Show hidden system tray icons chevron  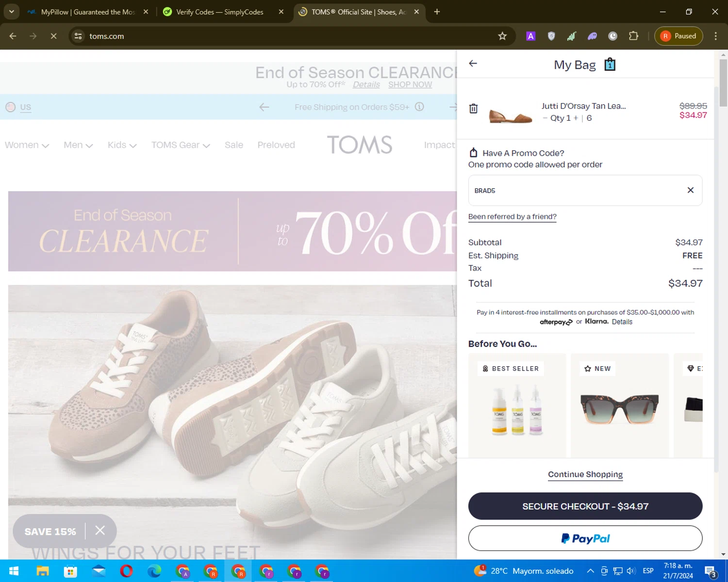pyautogui.click(x=591, y=571)
